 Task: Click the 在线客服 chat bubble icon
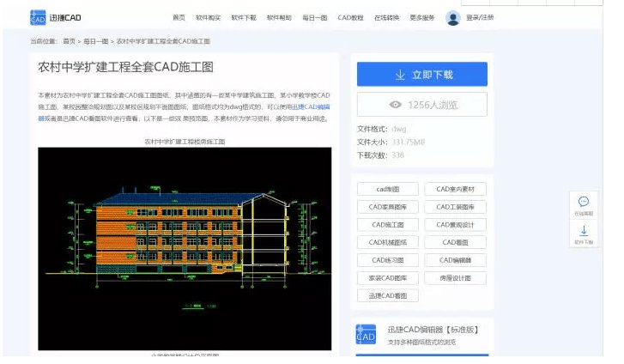coord(584,202)
